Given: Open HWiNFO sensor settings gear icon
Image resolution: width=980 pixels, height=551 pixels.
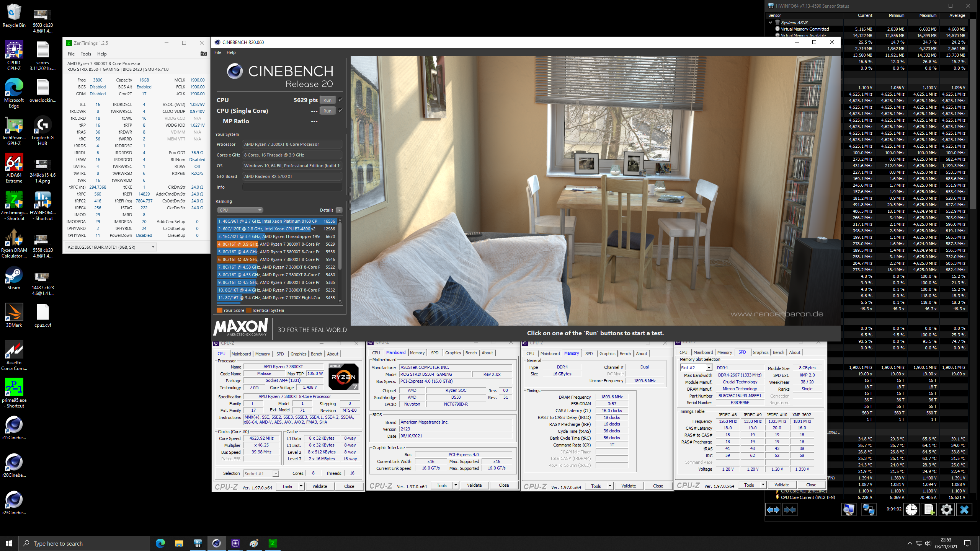Looking at the screenshot, I should [x=946, y=510].
